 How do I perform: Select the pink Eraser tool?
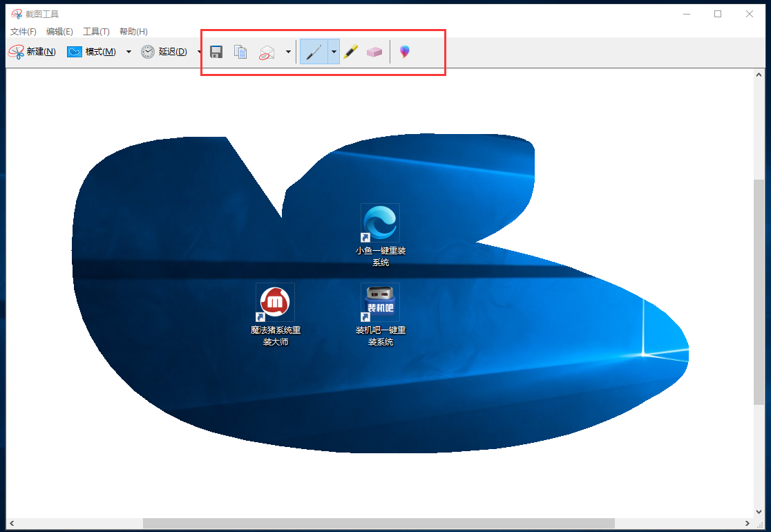click(374, 52)
